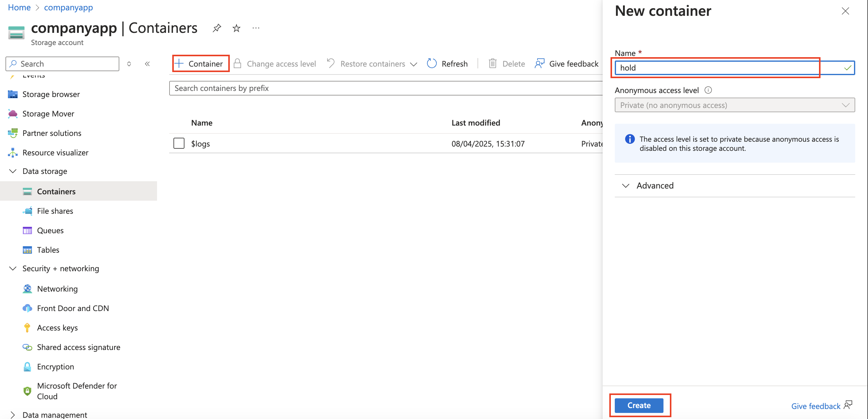Open Storage browser in the sidebar
This screenshot has height=419, width=868.
click(51, 94)
